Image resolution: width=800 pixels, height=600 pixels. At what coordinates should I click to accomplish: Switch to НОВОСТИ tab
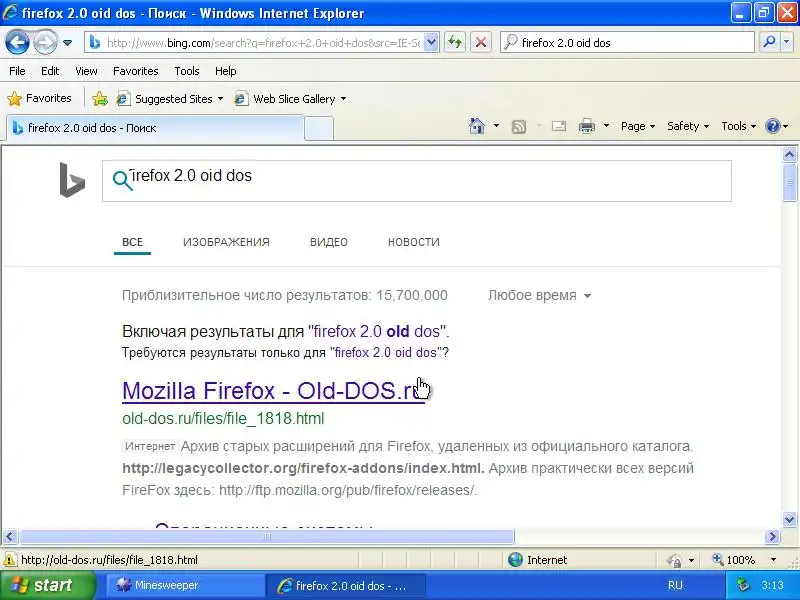coord(413,242)
